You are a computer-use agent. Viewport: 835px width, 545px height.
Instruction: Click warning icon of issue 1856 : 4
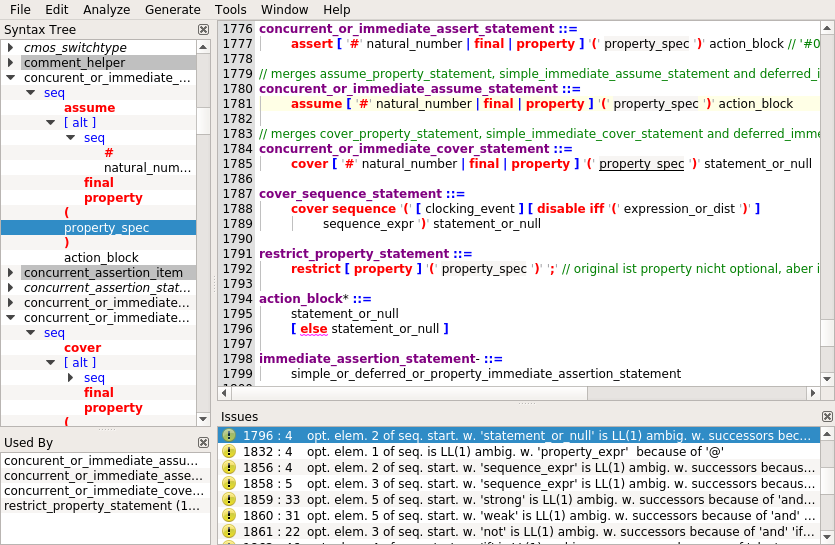pyautogui.click(x=229, y=467)
